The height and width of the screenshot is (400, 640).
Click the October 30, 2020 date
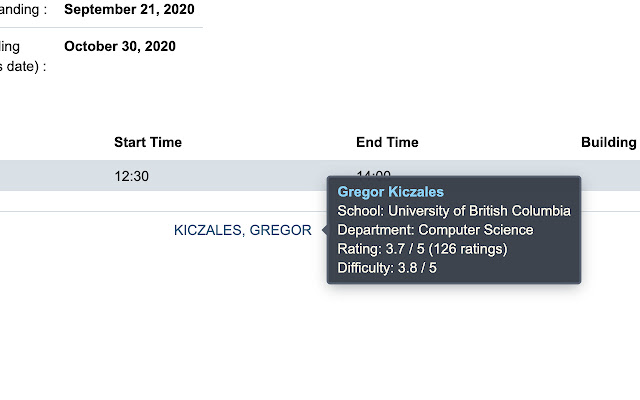pos(120,46)
